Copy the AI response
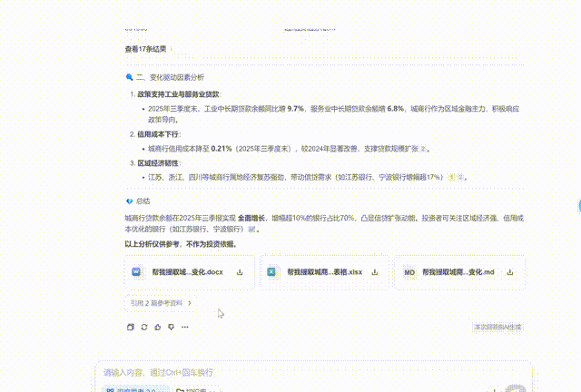This screenshot has height=392, width=581. tap(131, 327)
